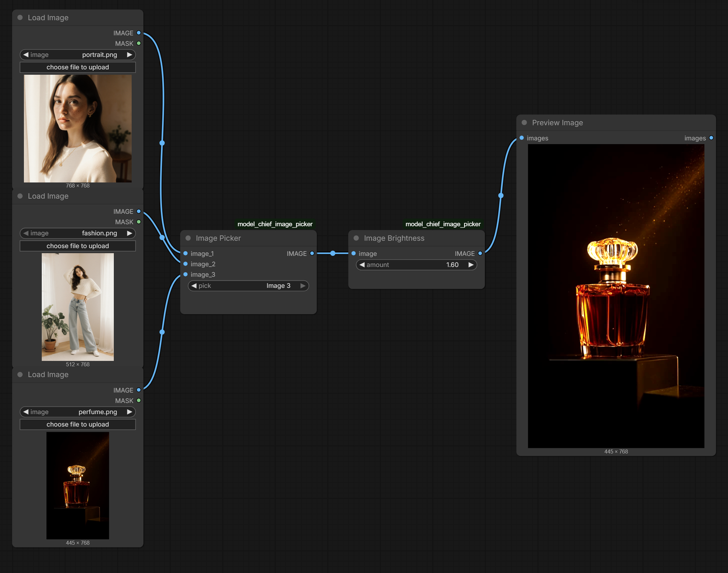Click the right arrow next to perfume.png
728x573 pixels.
click(x=130, y=412)
